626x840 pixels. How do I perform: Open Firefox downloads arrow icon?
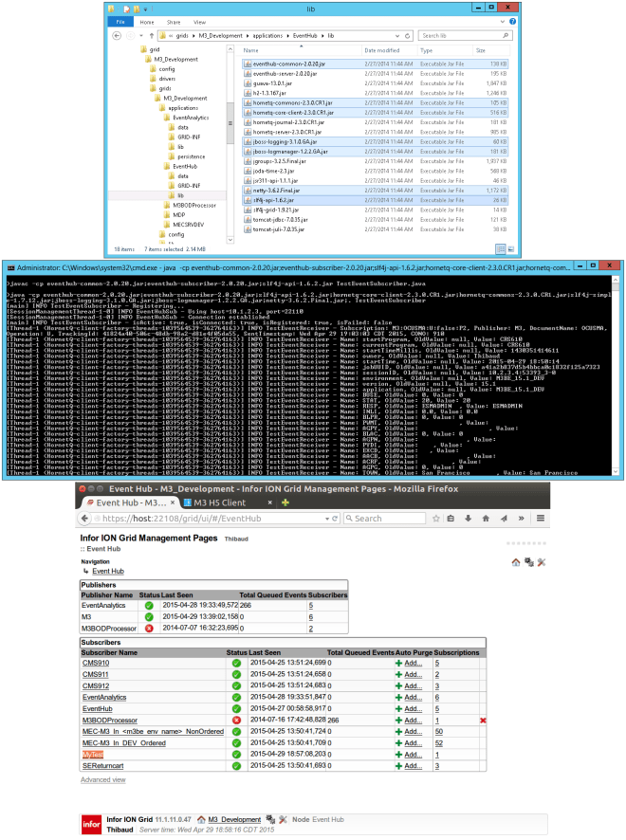pyautogui.click(x=468, y=518)
